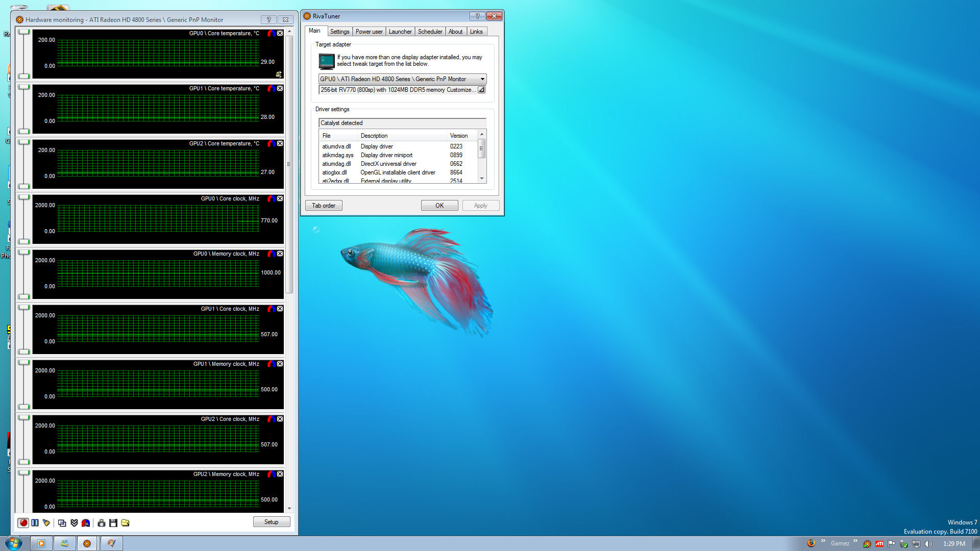Viewport: 980px width, 551px height.
Task: Click the magnet icon on GPU0 Core temperature graph
Action: point(271,33)
